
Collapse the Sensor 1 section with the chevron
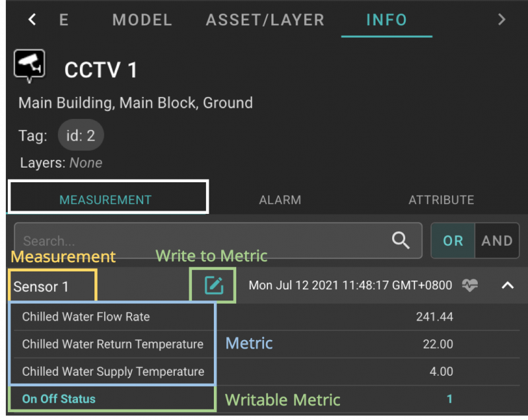pos(508,285)
